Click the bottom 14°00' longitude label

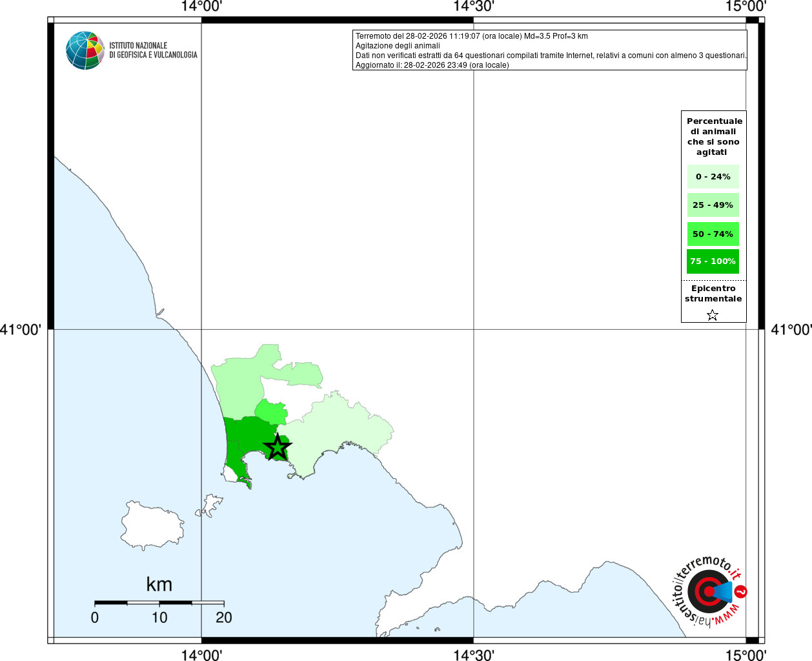[x=201, y=655]
